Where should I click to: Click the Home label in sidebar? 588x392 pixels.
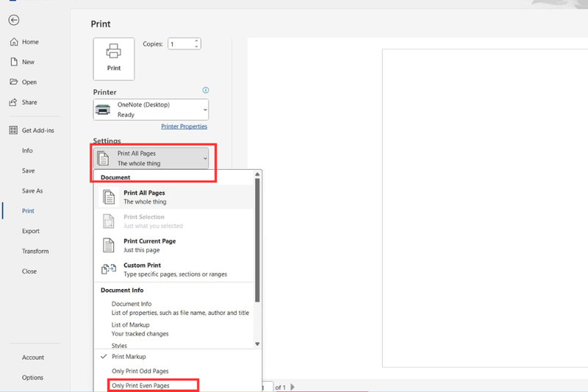pos(30,42)
